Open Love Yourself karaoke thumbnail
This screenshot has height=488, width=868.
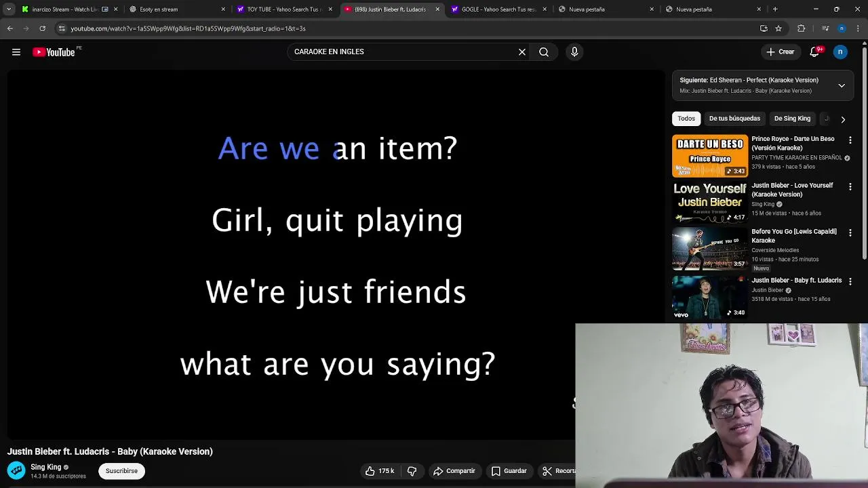pos(709,202)
